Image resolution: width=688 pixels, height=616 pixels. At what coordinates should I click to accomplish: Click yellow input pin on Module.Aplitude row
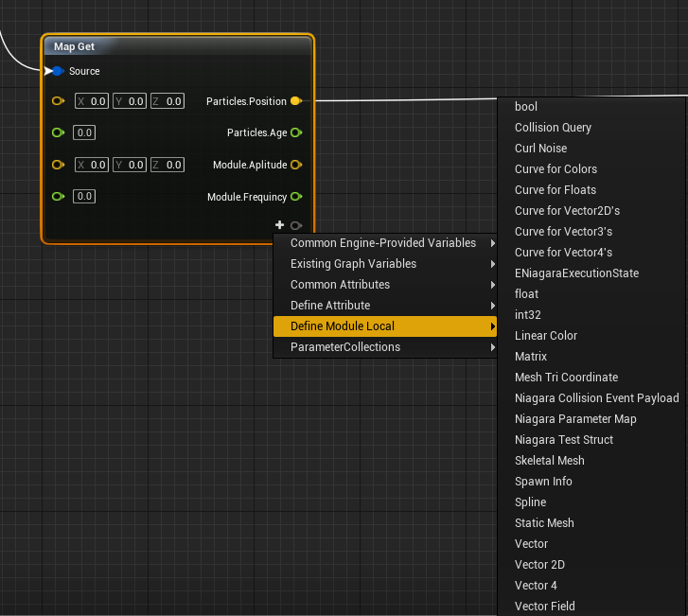[58, 165]
